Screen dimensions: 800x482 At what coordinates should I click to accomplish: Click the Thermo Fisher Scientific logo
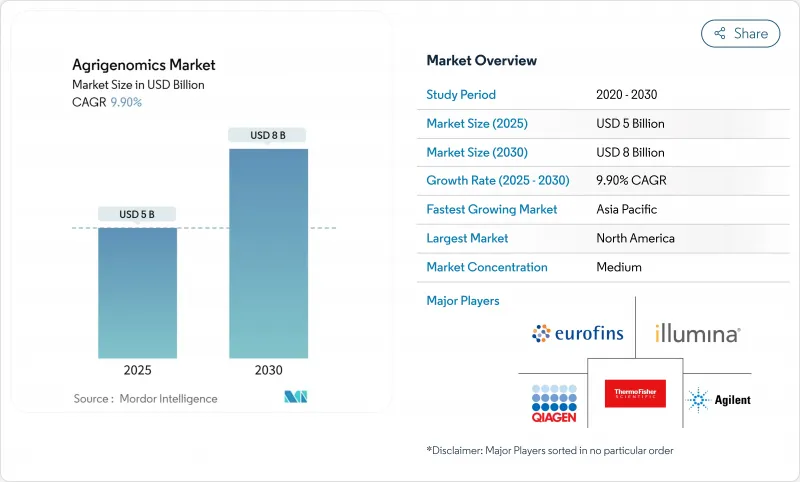(635, 394)
